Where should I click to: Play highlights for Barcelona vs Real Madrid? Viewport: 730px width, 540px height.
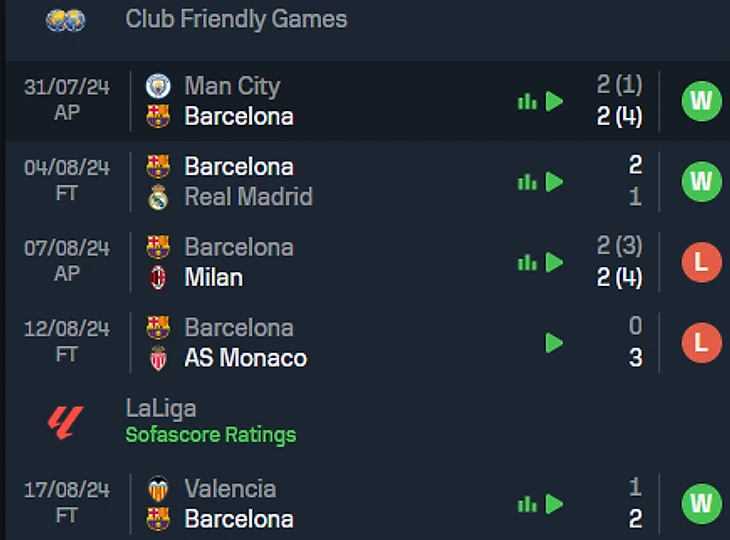click(x=554, y=182)
